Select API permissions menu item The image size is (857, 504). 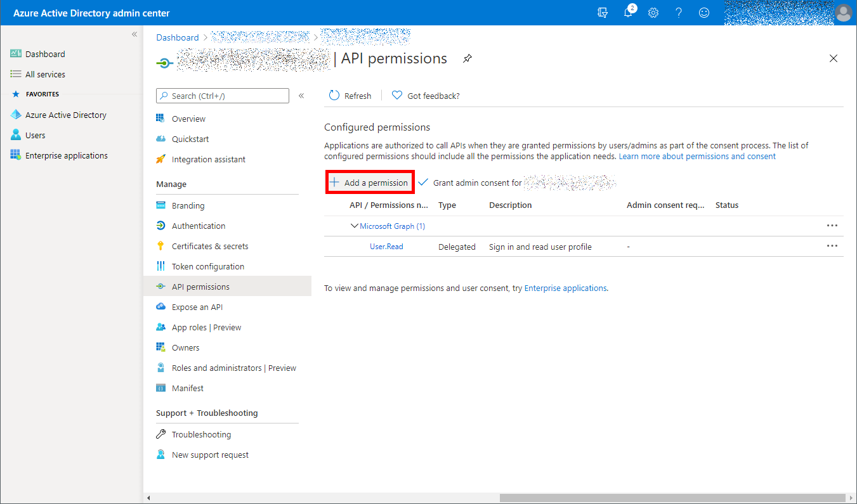coord(227,287)
